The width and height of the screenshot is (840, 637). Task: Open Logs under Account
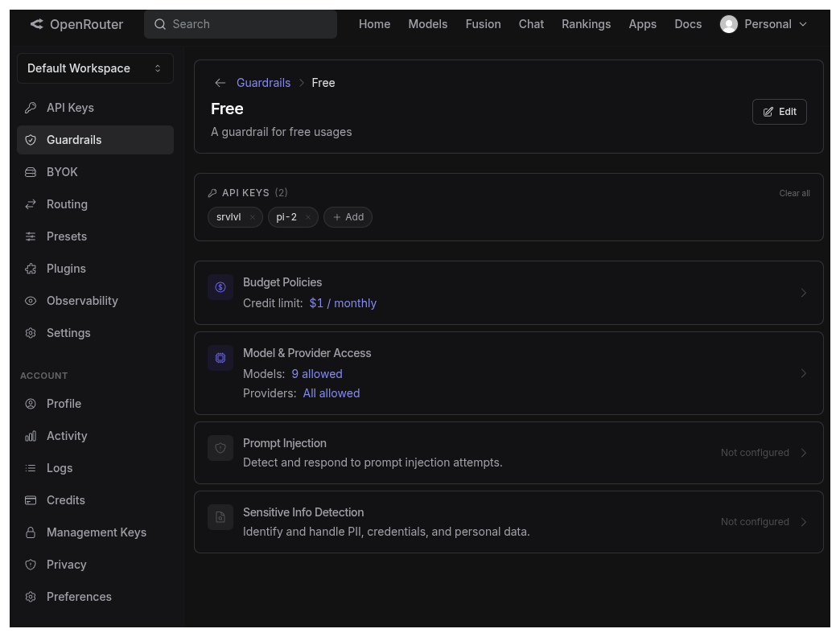(x=96, y=468)
